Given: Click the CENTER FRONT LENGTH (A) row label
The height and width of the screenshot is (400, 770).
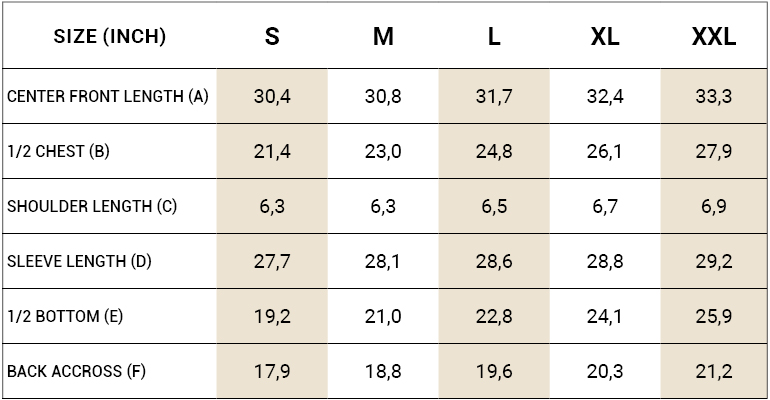Looking at the screenshot, I should [108, 97].
